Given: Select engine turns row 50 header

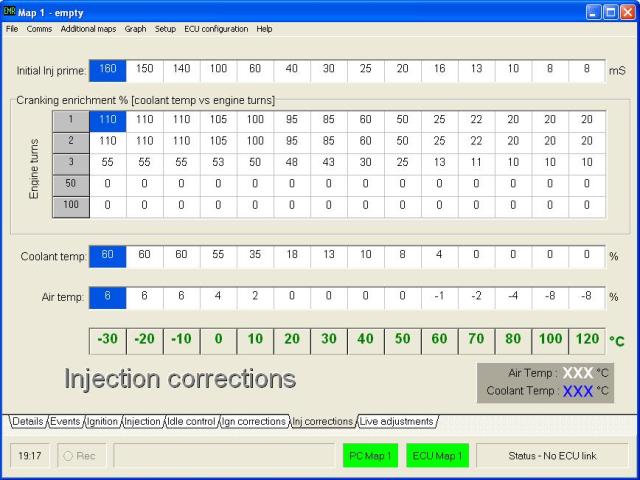Looking at the screenshot, I should click(x=71, y=184).
